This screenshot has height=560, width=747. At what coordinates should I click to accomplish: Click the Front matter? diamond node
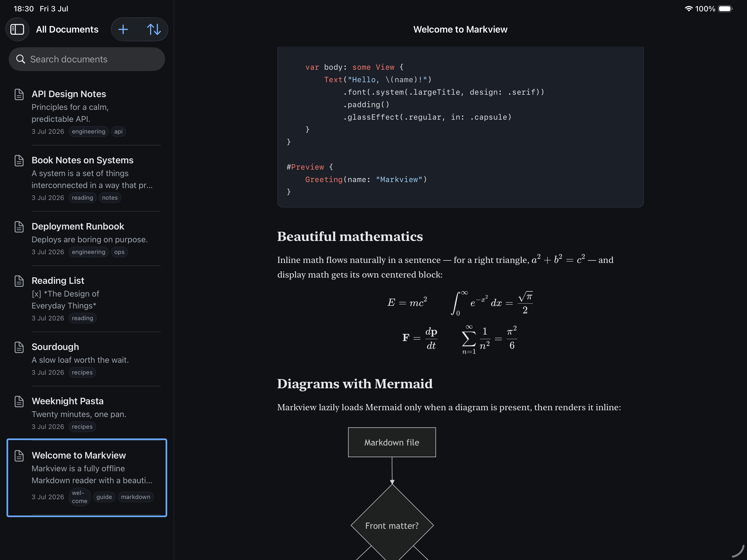(392, 525)
